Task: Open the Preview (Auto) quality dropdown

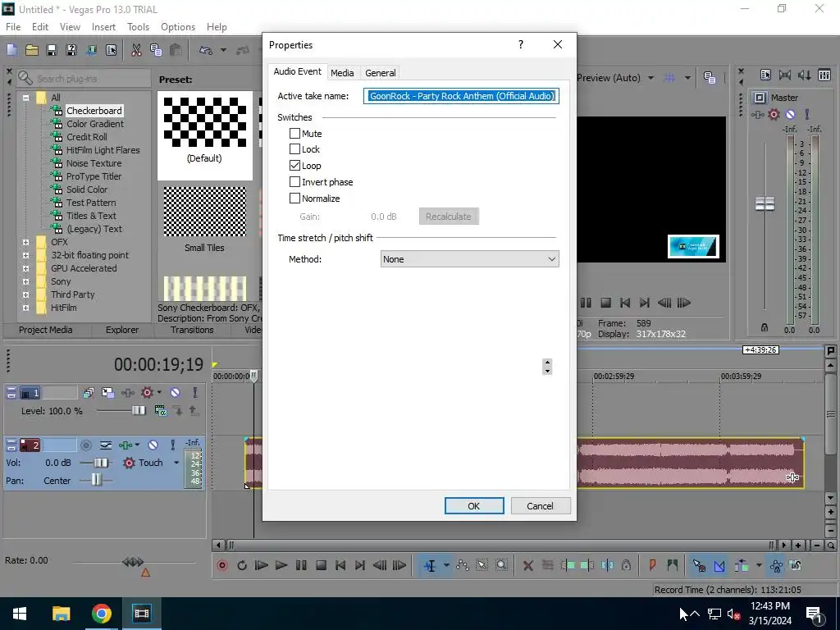Action: [651, 78]
